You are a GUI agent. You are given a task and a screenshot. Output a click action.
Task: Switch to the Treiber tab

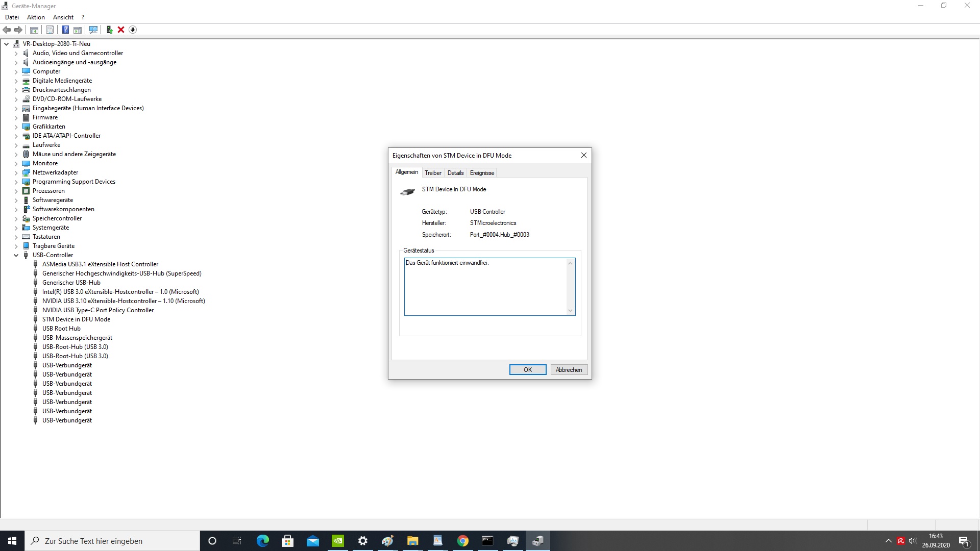(x=433, y=172)
